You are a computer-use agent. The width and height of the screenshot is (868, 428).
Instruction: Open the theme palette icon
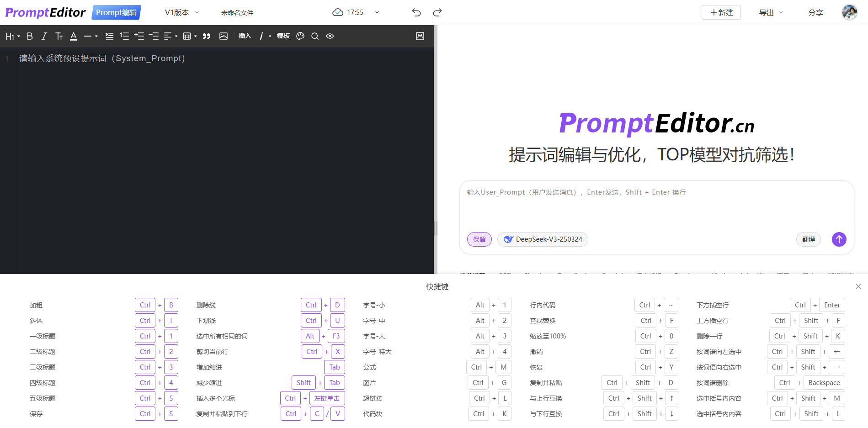pyautogui.click(x=300, y=36)
